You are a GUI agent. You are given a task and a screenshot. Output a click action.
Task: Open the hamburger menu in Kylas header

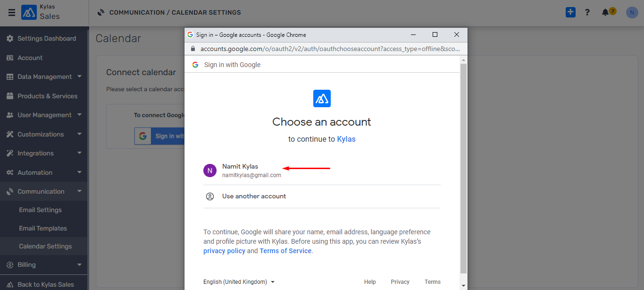pyautogui.click(x=12, y=13)
